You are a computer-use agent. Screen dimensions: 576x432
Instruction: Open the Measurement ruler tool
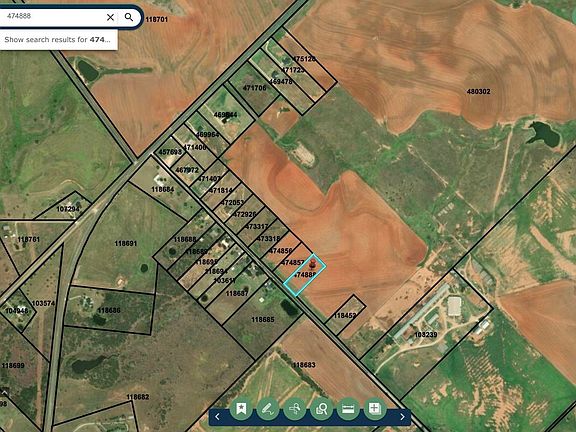tap(348, 408)
